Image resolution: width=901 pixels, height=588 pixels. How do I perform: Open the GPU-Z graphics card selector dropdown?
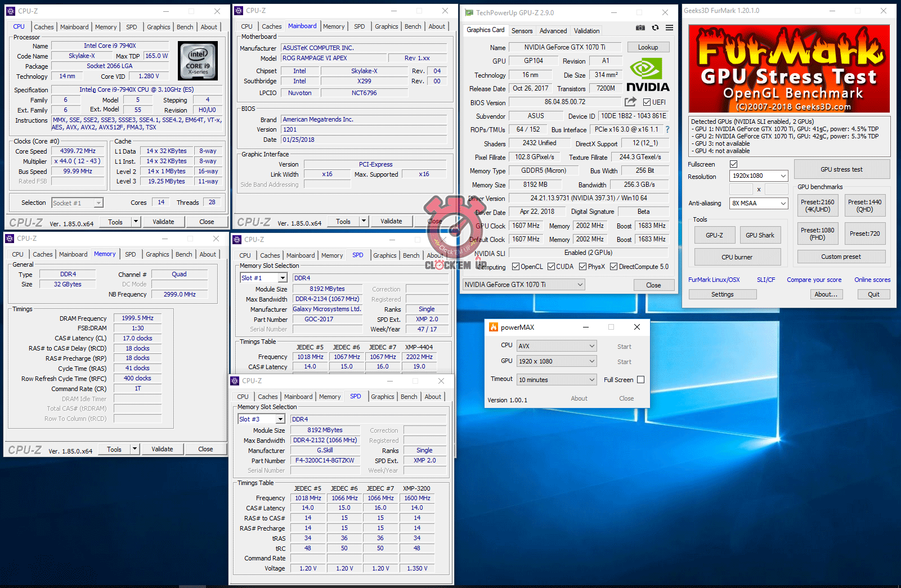523,285
